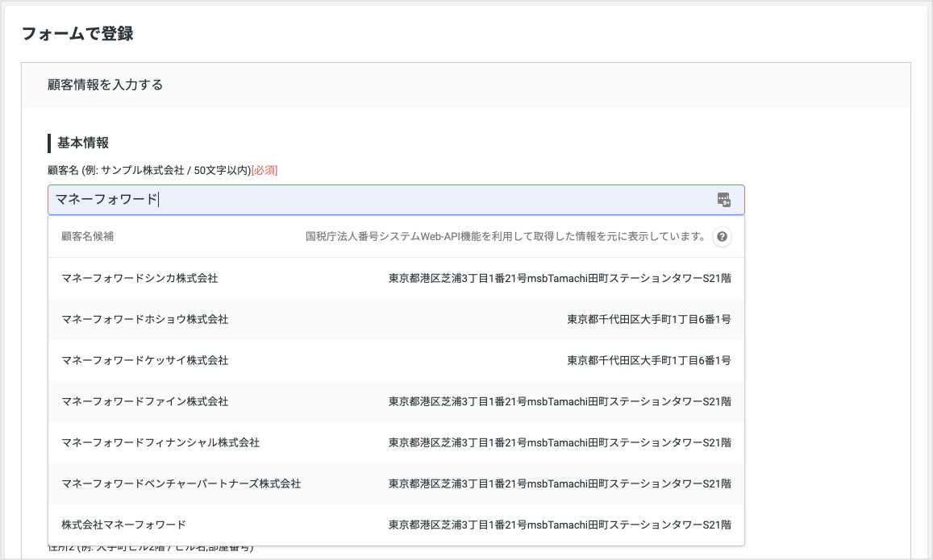Click the address text for マネーフォワードホショウ row
The image size is (933, 560).
click(648, 319)
